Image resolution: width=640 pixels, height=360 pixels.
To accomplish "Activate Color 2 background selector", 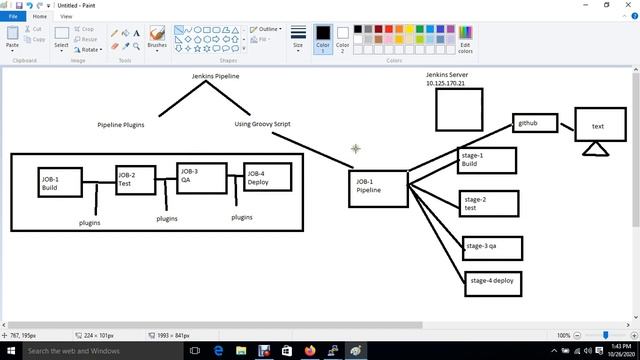I will tap(342, 39).
